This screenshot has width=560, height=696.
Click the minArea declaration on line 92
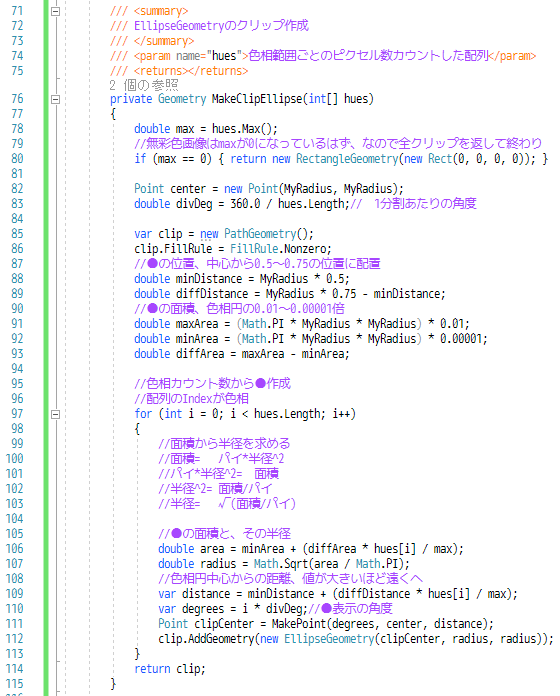tap(197, 339)
